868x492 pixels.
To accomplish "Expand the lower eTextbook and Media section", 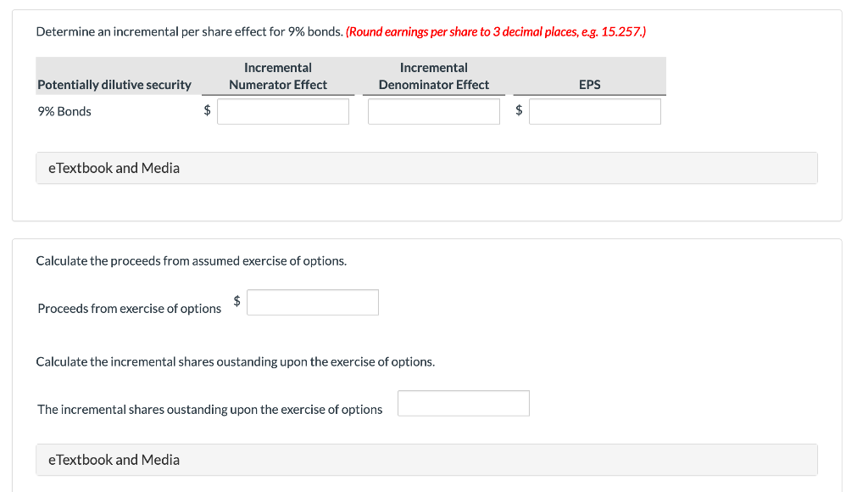I will click(426, 460).
